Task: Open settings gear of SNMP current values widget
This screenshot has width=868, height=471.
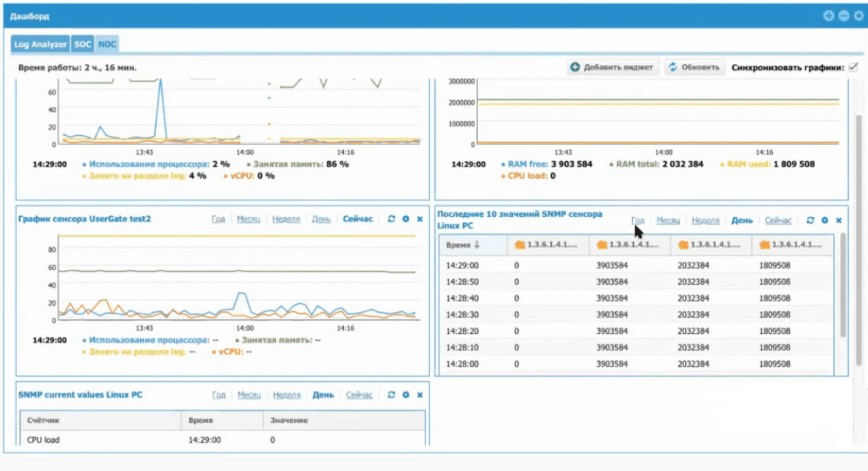Action: 406,395
